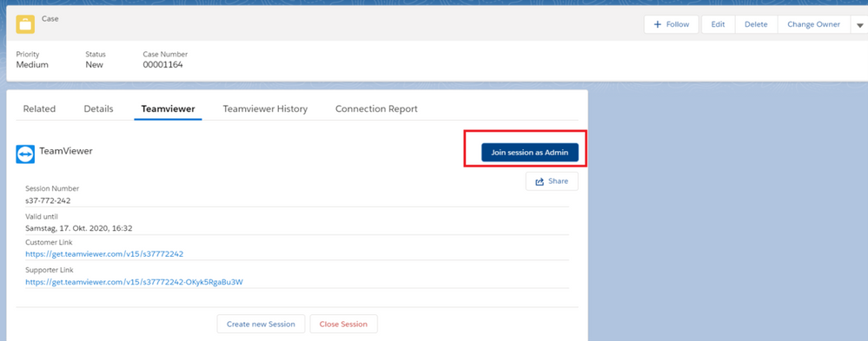
Task: Click the session number s37-772-242
Action: pos(48,200)
